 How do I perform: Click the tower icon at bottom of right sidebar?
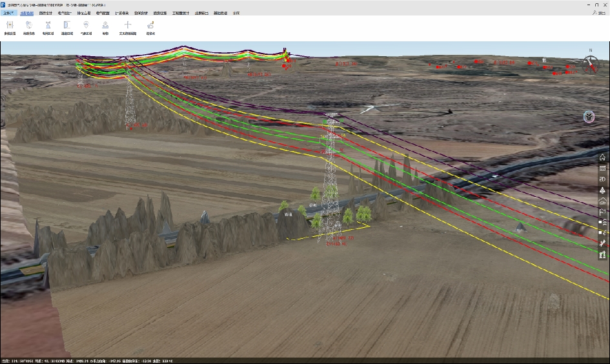click(602, 255)
